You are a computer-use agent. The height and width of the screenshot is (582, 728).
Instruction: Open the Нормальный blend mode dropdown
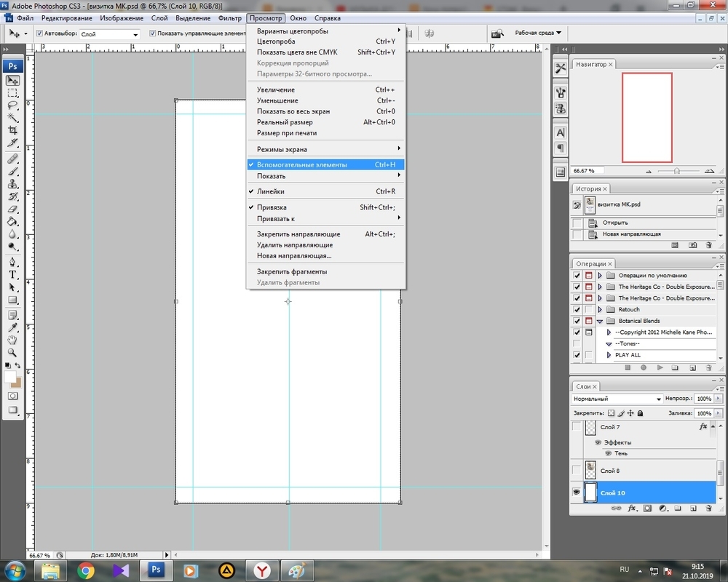[617, 399]
